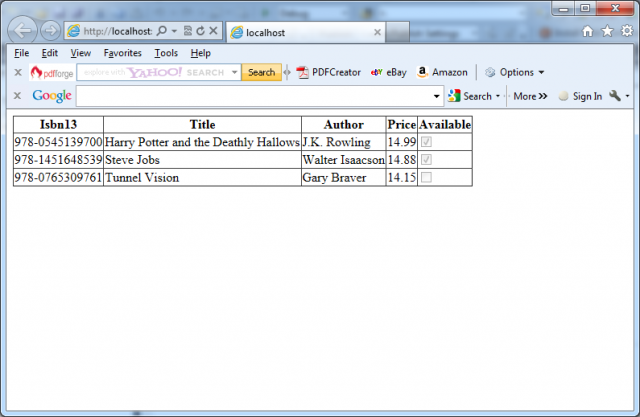
Task: Click the pdfforge logo
Action: tap(52, 73)
